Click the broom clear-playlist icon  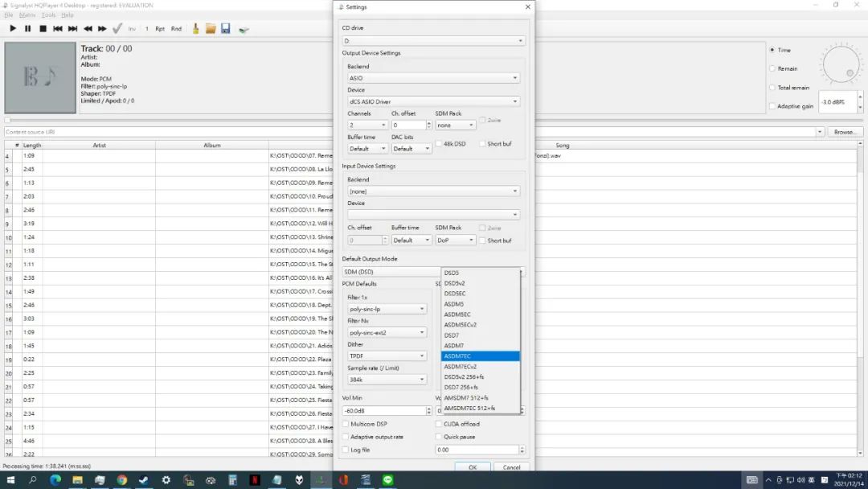pos(194,29)
